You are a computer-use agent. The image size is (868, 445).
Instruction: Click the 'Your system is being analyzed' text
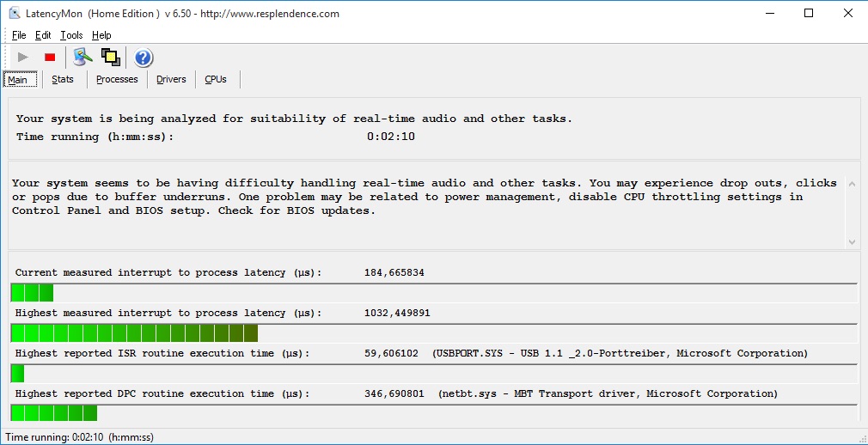295,119
